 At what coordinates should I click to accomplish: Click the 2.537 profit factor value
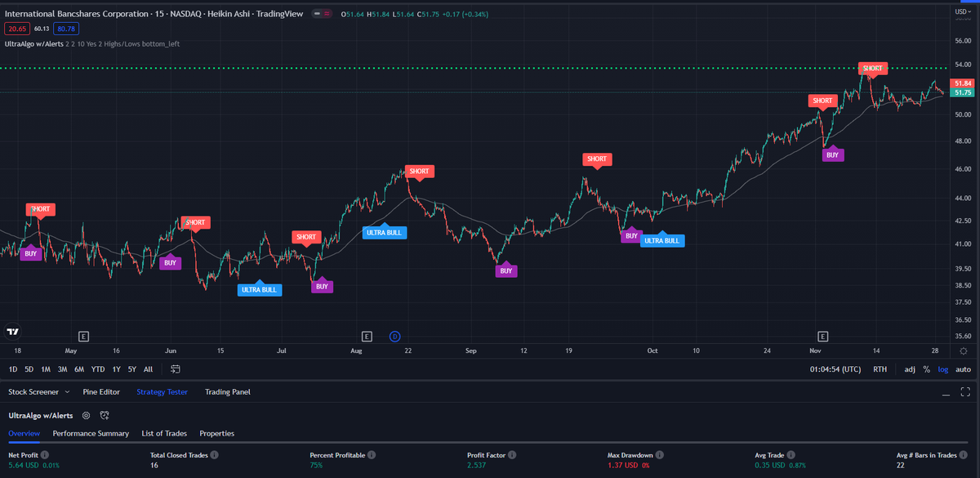point(476,465)
